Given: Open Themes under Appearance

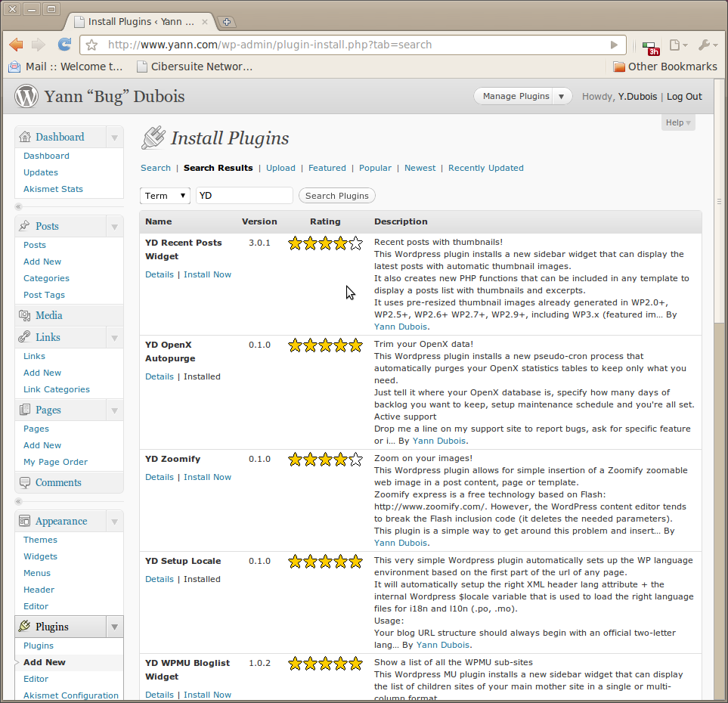Looking at the screenshot, I should 40,540.
